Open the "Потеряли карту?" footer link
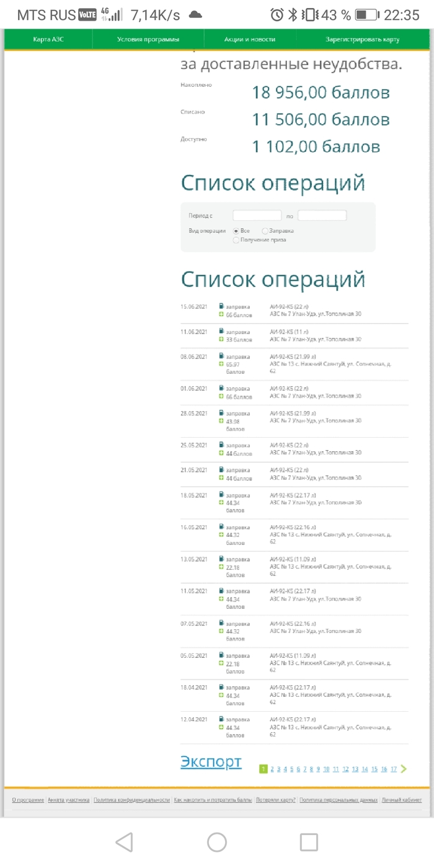The width and height of the screenshot is (434, 868). point(276,800)
